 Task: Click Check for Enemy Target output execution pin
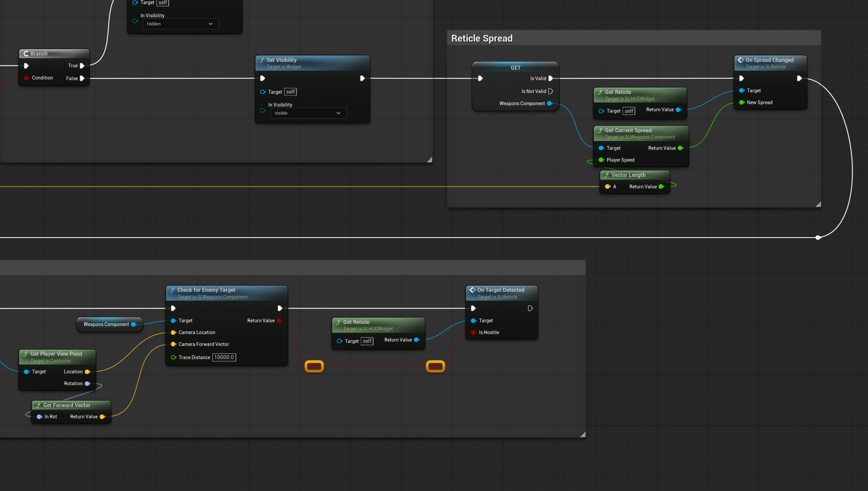click(x=280, y=308)
